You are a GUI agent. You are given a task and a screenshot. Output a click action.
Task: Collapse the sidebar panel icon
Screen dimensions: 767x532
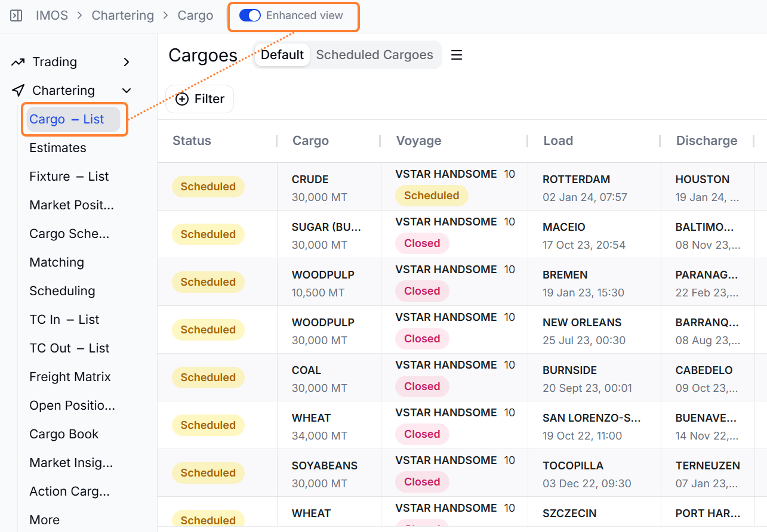pyautogui.click(x=17, y=16)
